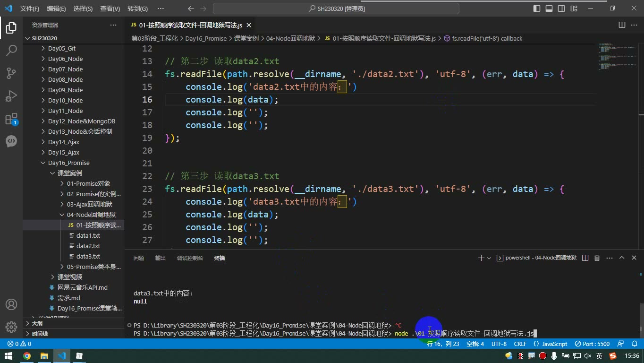644x363 pixels.
Task: Open the Explorer view in activity bar
Action: [x=11, y=28]
